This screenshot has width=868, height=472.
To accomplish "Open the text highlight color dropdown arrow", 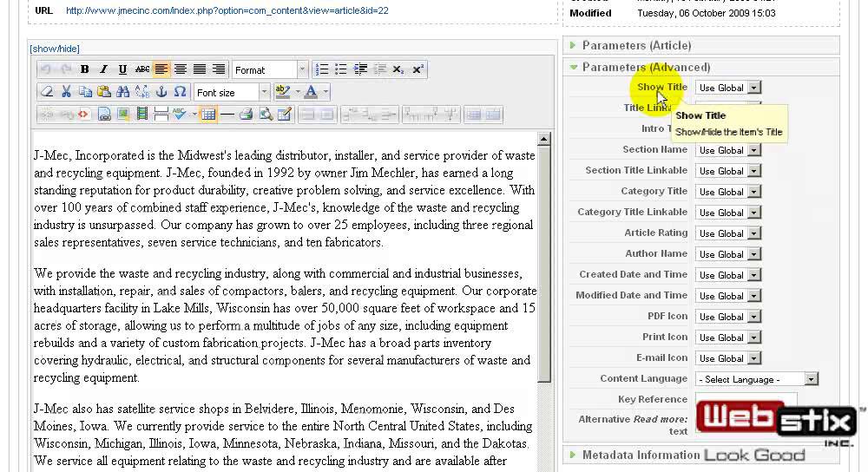I will click(x=298, y=92).
